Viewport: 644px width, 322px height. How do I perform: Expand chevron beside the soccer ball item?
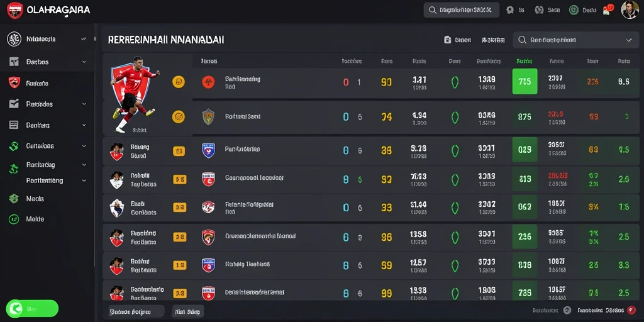pyautogui.click(x=84, y=39)
